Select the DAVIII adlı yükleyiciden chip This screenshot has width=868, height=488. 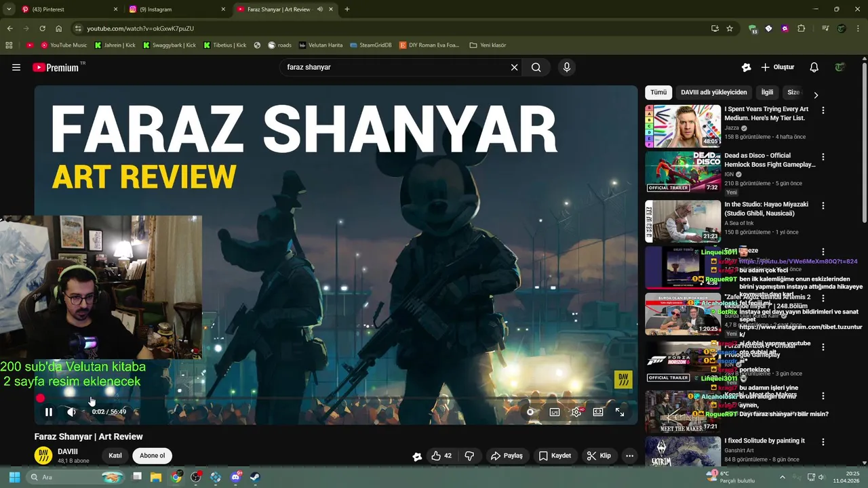[714, 92]
